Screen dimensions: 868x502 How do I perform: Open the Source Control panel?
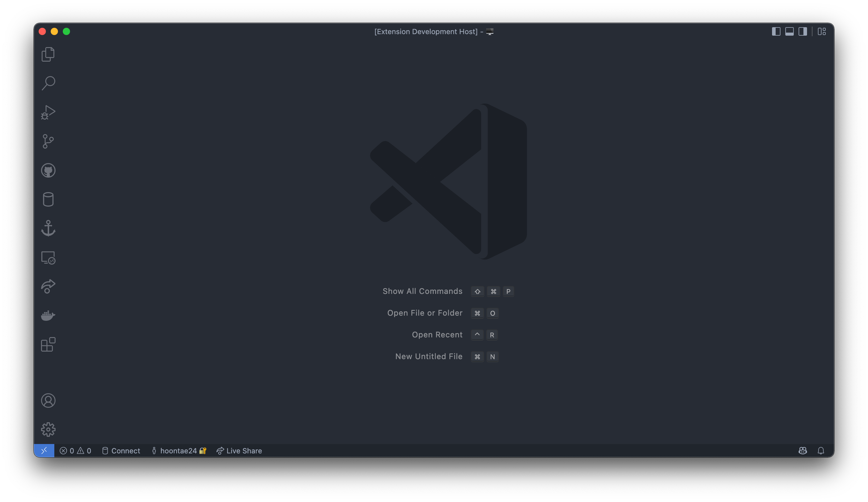pos(48,141)
